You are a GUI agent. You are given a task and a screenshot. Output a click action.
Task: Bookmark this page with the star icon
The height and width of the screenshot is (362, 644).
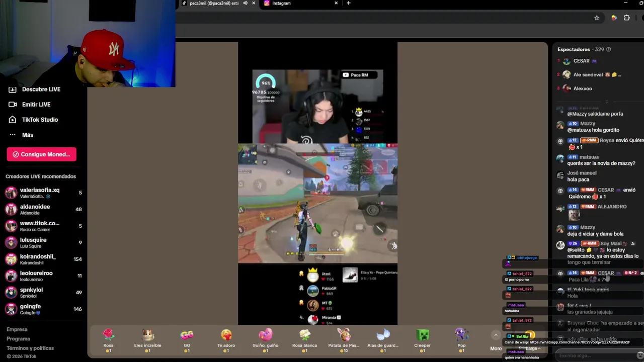click(597, 18)
